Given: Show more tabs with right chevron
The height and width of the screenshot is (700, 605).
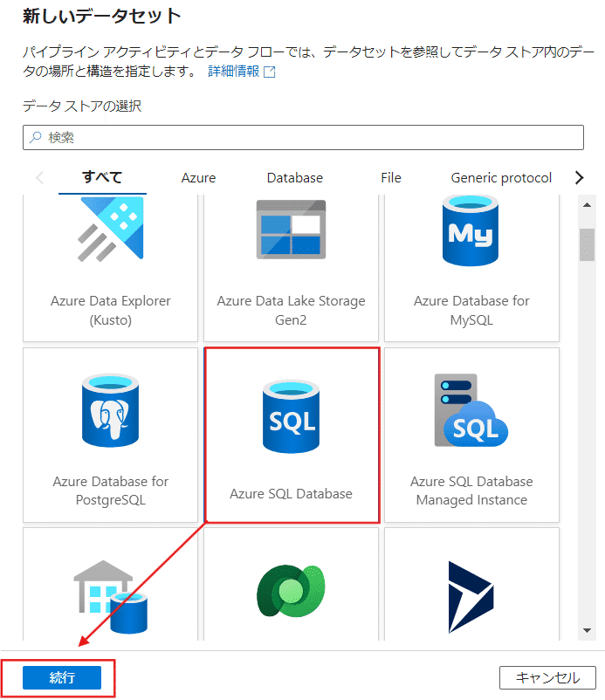Looking at the screenshot, I should point(579,178).
